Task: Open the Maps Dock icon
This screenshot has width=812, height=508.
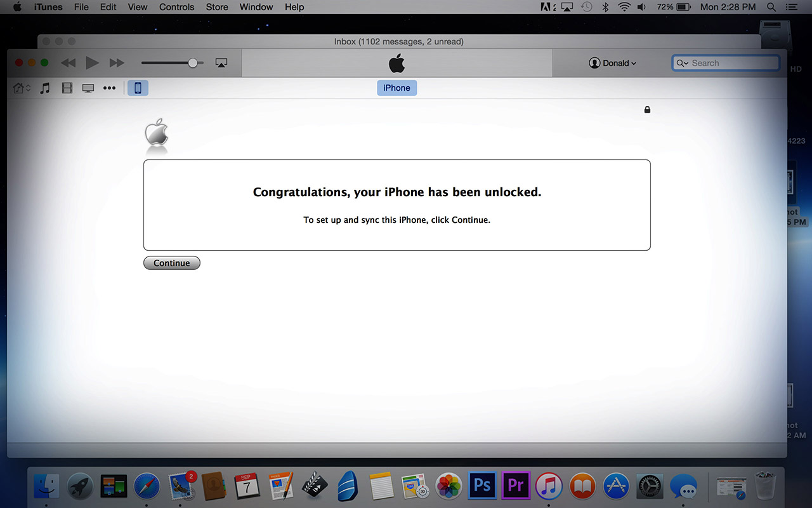Action: (x=416, y=486)
